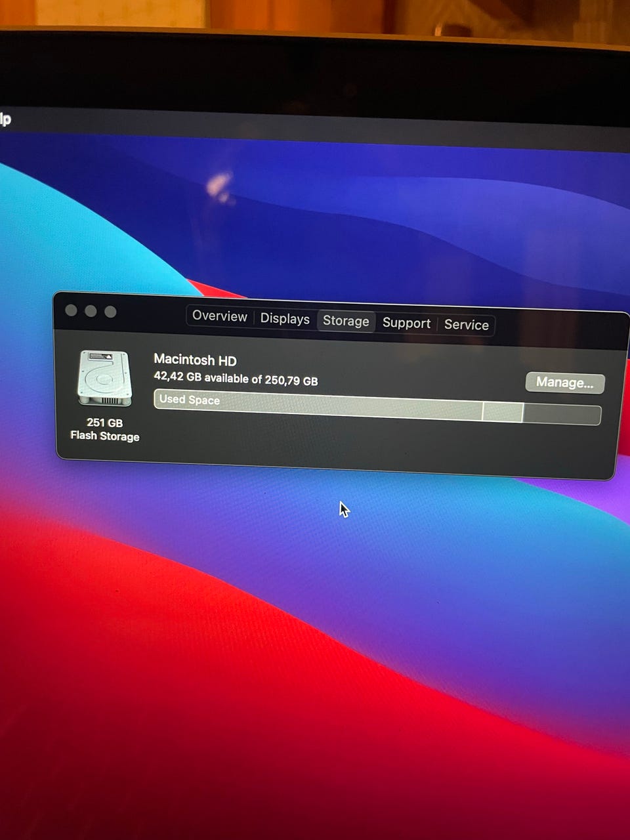This screenshot has width=630, height=840.
Task: Open the Service tab
Action: (467, 325)
